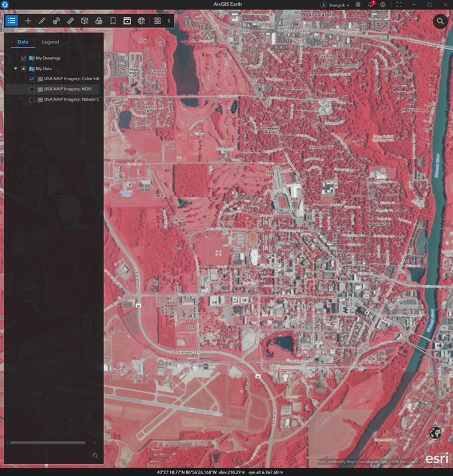Toggle the My Data folder checkbox

[x=23, y=69]
